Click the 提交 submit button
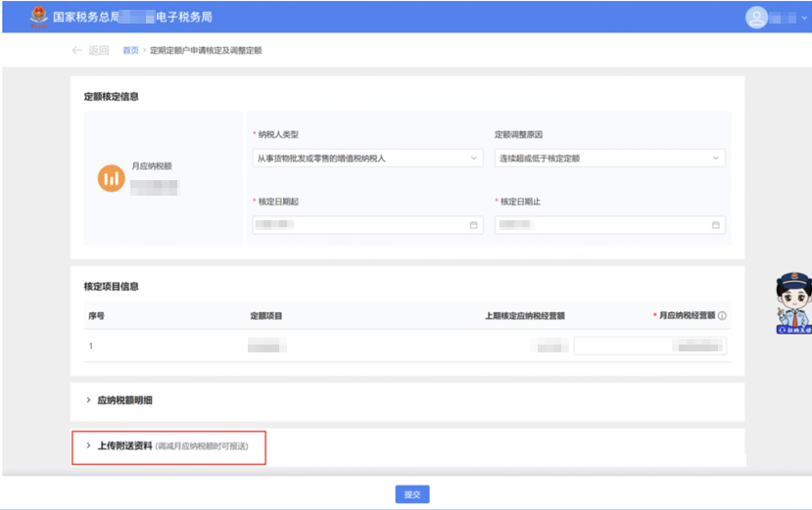The width and height of the screenshot is (812, 510). [x=412, y=494]
